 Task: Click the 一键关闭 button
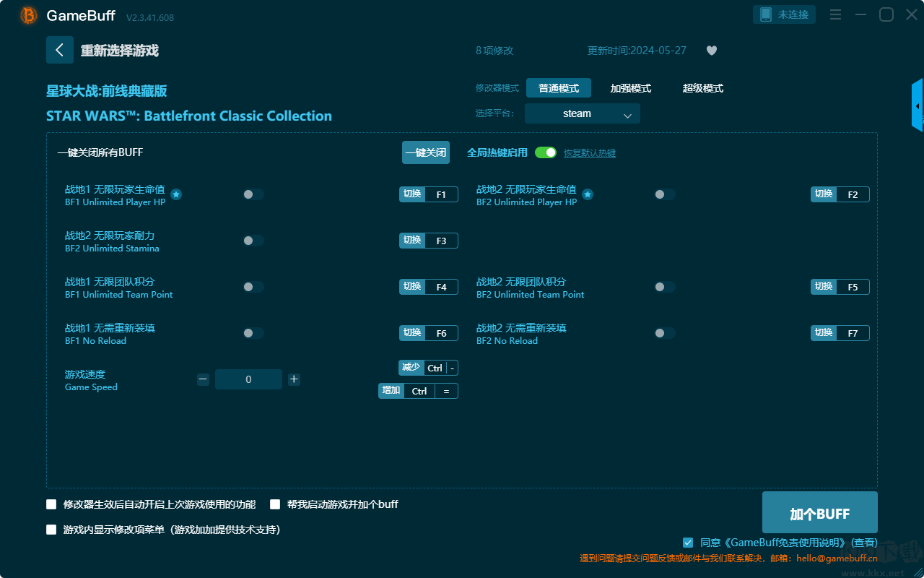[x=426, y=152]
